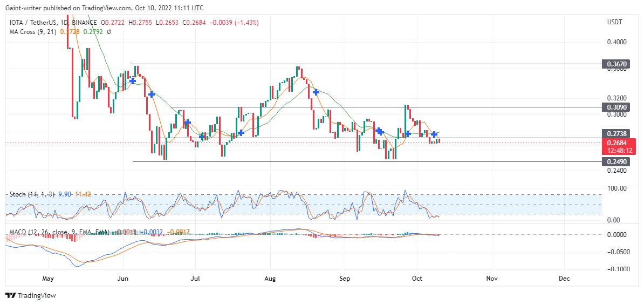Click the TradingView logo icon
Viewport: 644px width, 305px height.
[x=10, y=295]
